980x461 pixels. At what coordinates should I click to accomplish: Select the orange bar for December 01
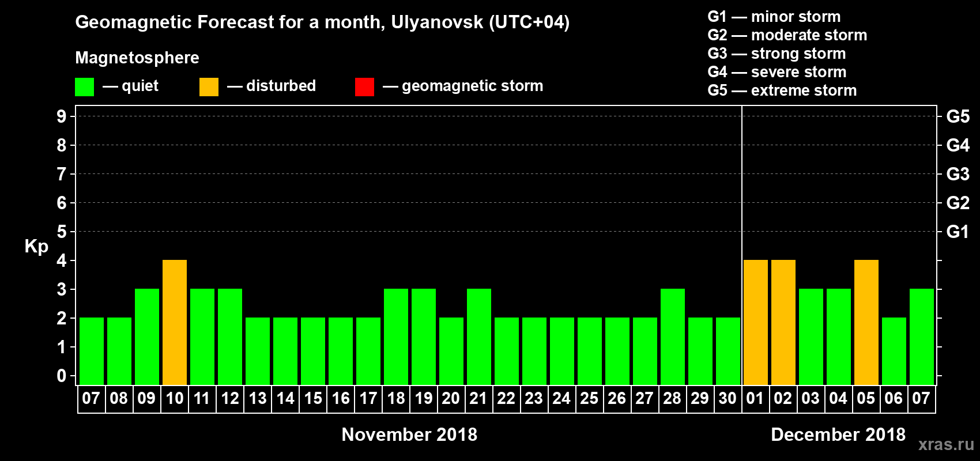pos(756,323)
